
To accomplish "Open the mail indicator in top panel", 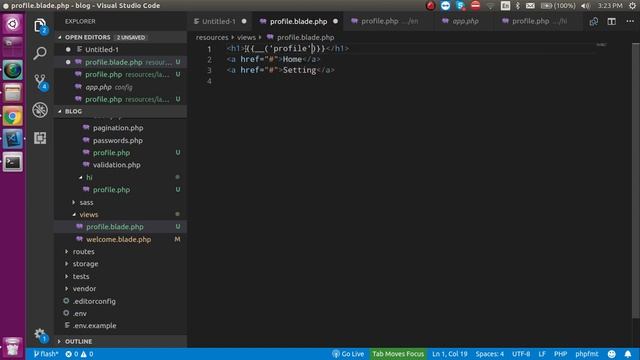I will pyautogui.click(x=530, y=6).
